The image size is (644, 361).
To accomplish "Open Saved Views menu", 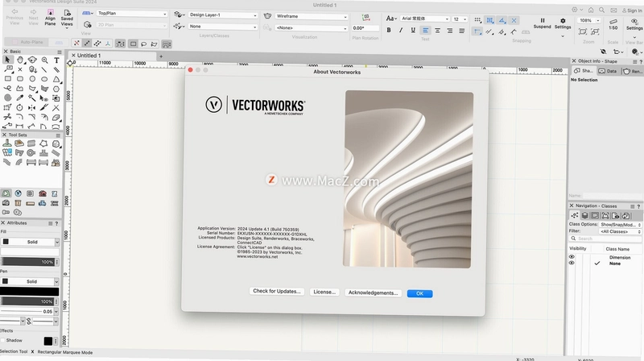I will click(67, 18).
